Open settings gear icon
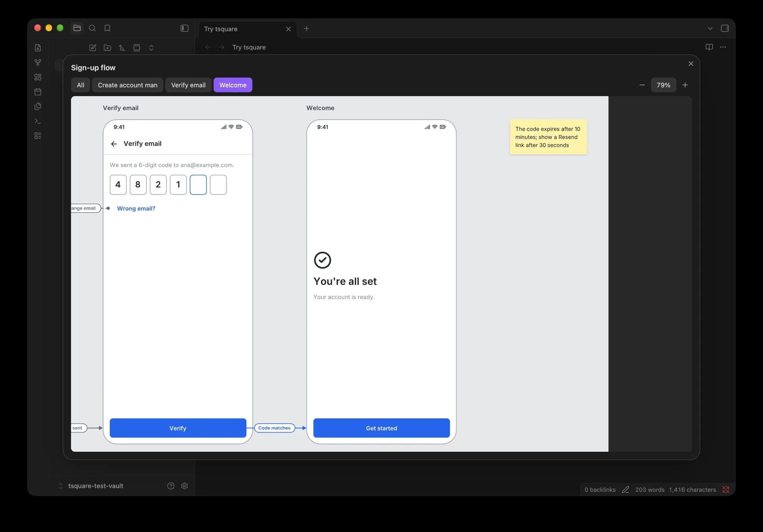The height and width of the screenshot is (532, 763). [x=184, y=486]
